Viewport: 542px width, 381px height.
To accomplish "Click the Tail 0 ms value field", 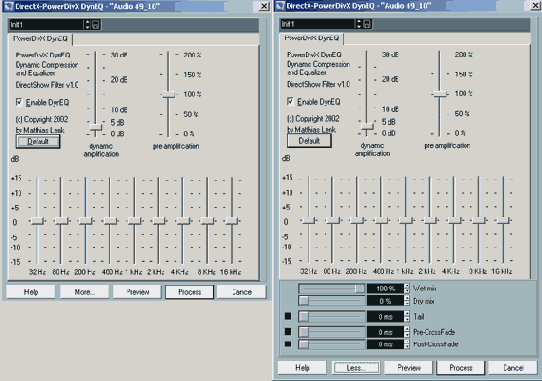I will [x=385, y=316].
